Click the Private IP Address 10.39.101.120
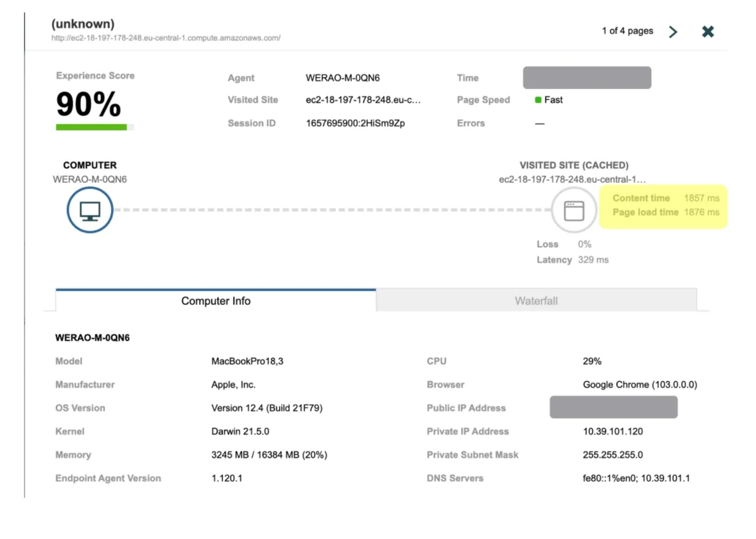The image size is (756, 539). 612,432
